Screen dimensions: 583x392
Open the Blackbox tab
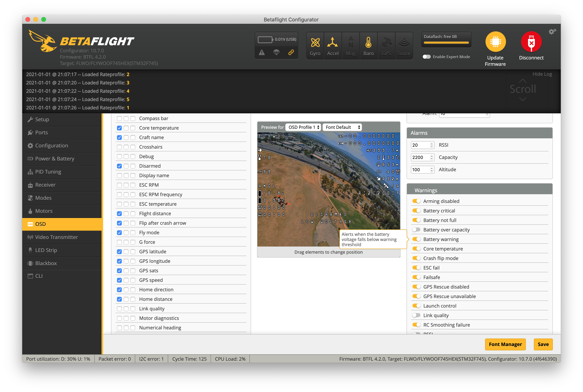click(62, 263)
